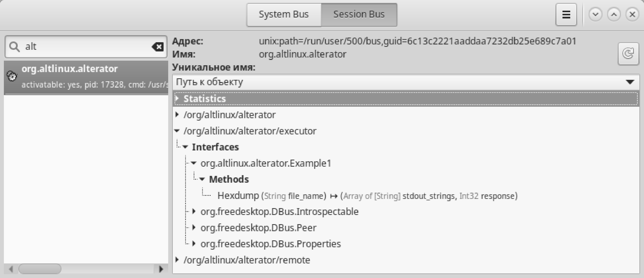Open the hamburger menu button

click(566, 15)
